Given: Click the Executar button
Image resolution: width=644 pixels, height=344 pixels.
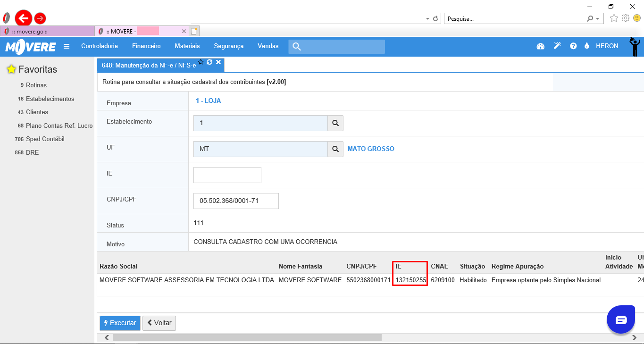Looking at the screenshot, I should (120, 323).
